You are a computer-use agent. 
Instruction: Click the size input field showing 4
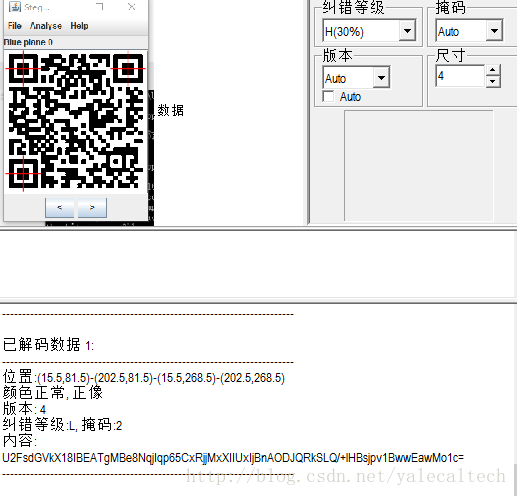(460, 76)
